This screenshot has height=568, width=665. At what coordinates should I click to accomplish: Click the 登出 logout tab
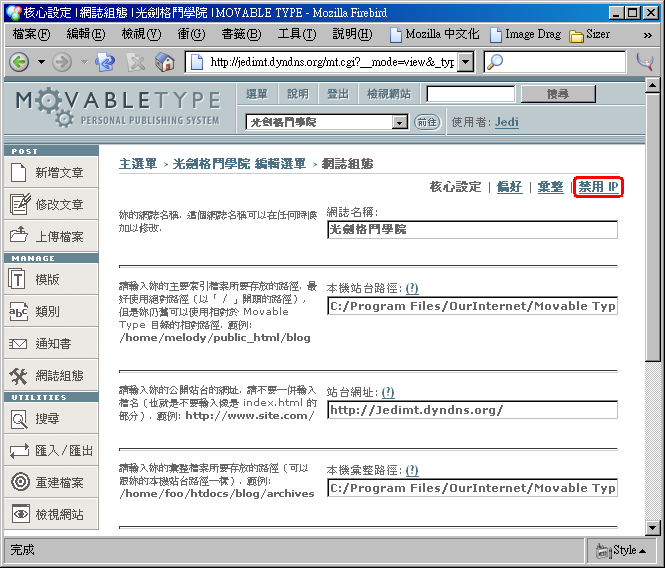[x=338, y=94]
